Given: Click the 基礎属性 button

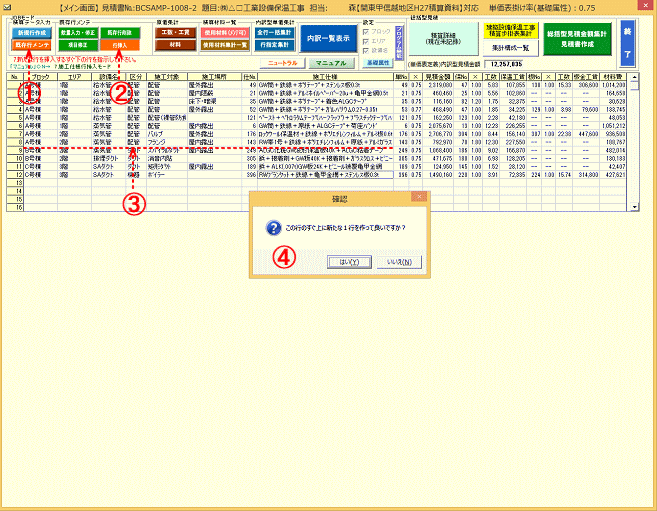Looking at the screenshot, I should 378,63.
